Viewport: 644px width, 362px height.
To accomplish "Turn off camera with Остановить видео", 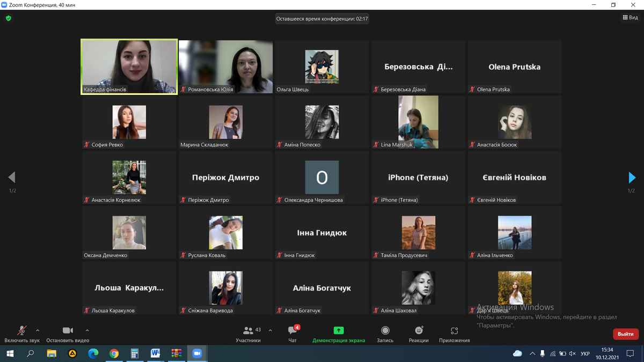I will pos(68,334).
